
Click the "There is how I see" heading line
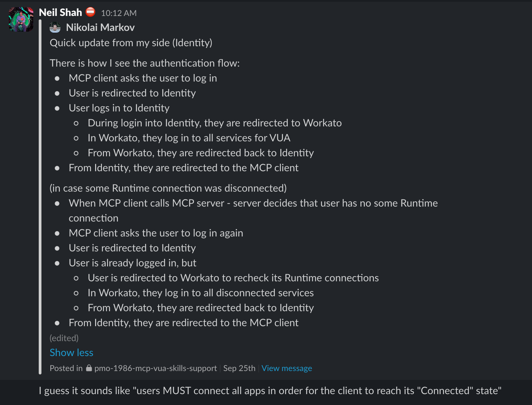(145, 63)
